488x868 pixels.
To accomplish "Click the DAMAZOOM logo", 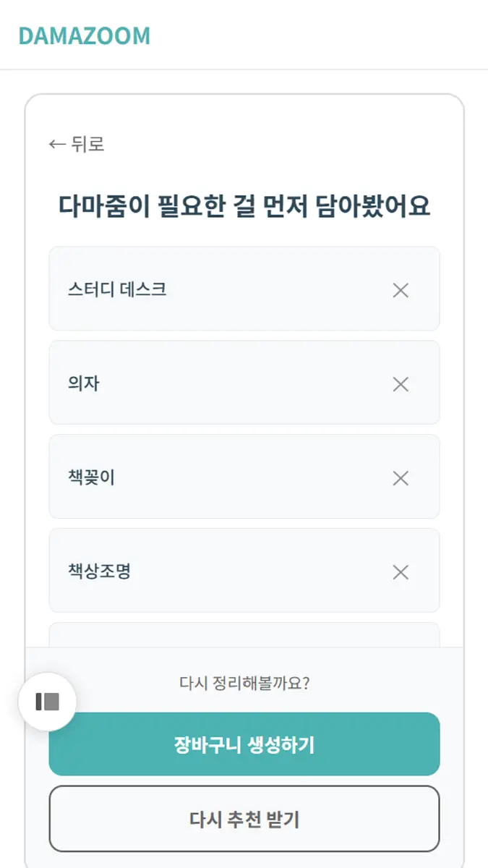I will tap(85, 35).
